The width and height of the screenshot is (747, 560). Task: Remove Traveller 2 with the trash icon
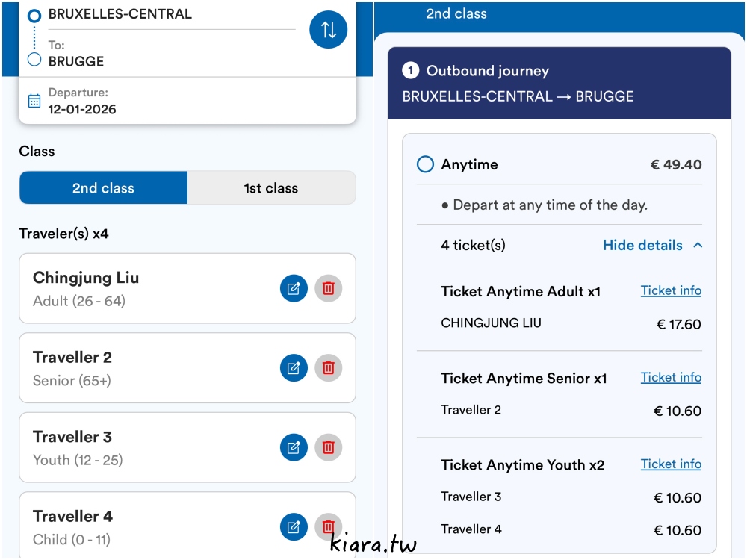(x=329, y=367)
